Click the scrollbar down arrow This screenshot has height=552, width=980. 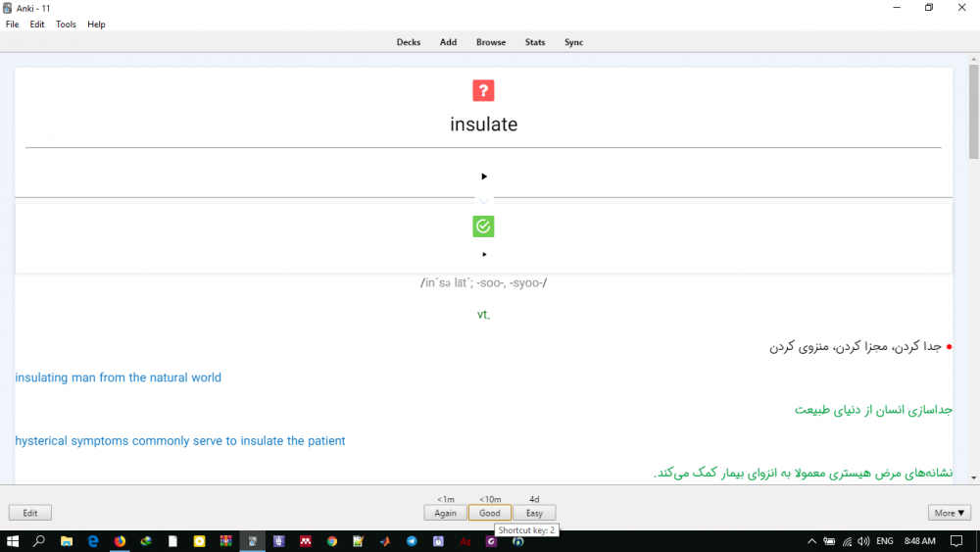[973, 477]
